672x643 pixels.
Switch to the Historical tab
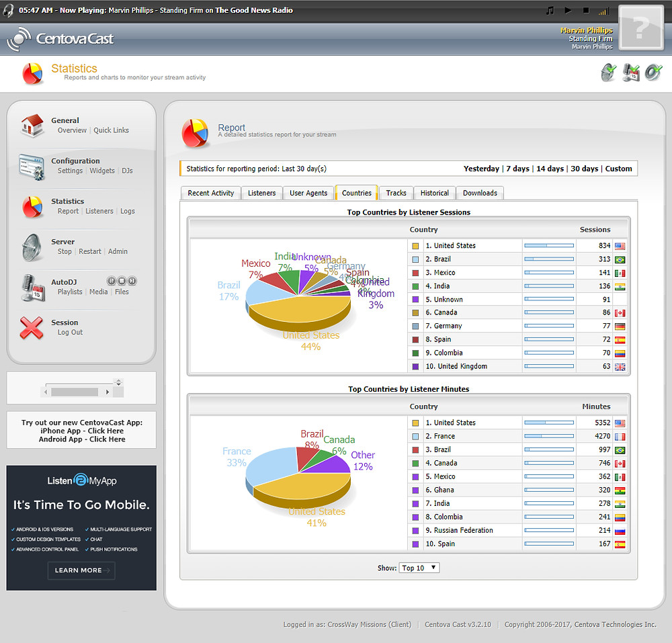click(435, 194)
